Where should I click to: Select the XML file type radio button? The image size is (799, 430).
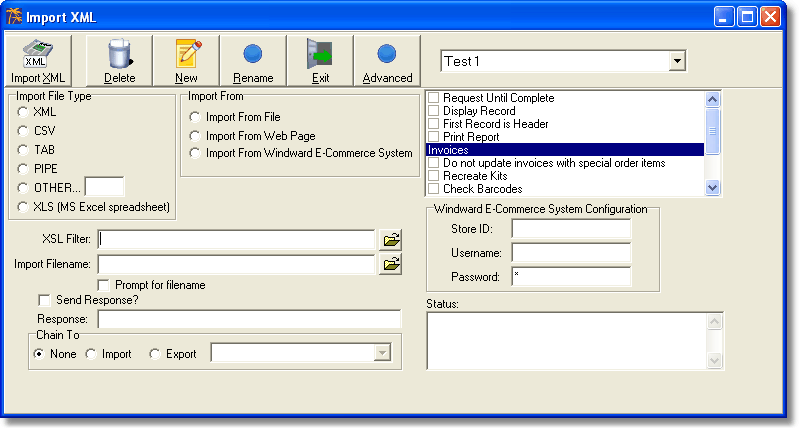22,112
